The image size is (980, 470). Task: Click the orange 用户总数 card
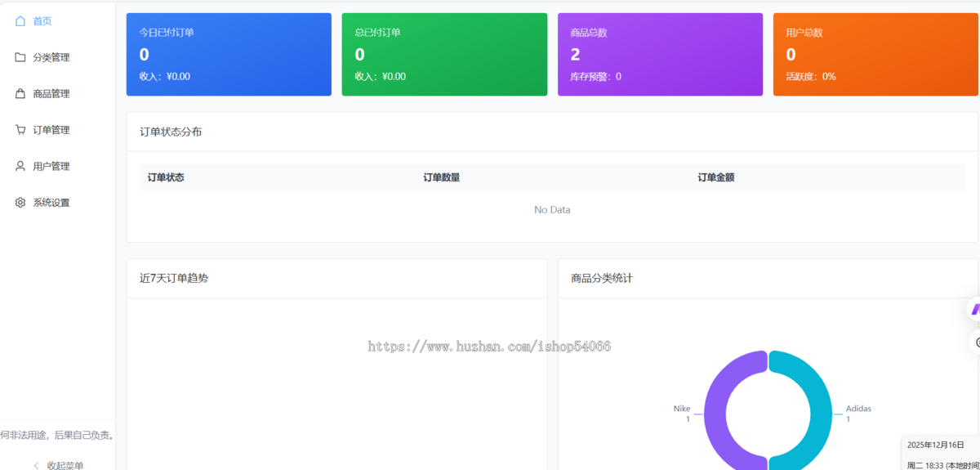click(875, 55)
